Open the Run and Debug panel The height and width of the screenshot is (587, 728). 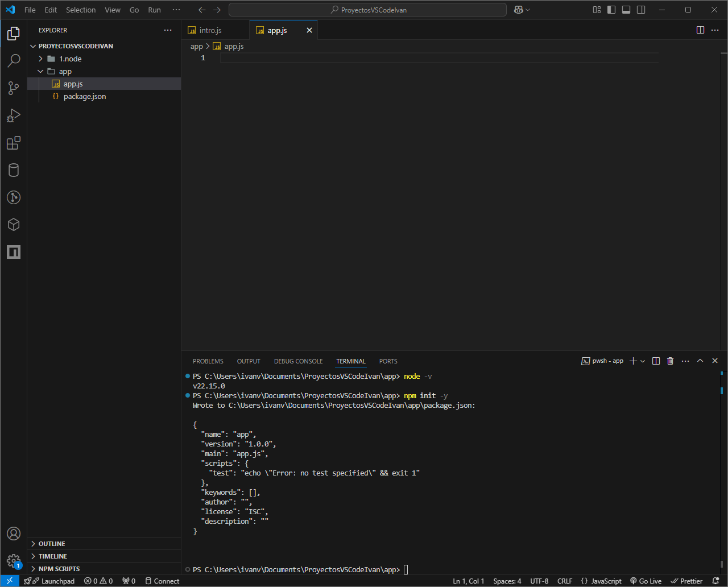pyautogui.click(x=14, y=115)
